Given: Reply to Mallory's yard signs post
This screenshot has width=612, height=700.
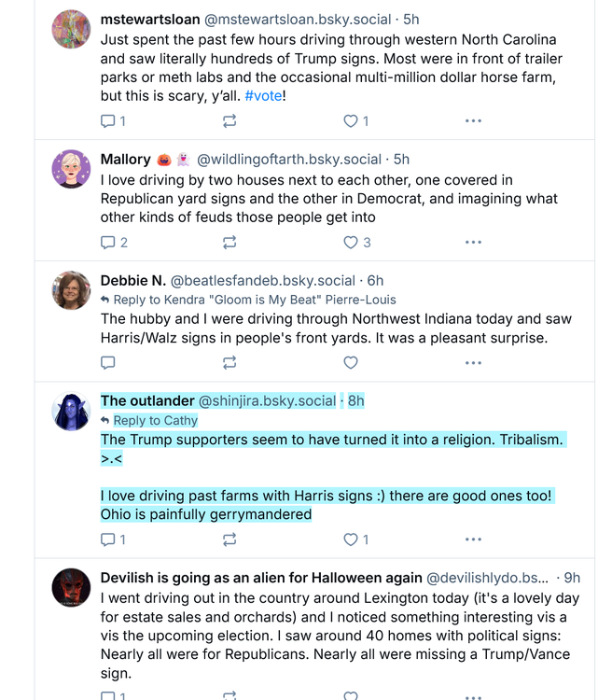Looking at the screenshot, I should pyautogui.click(x=108, y=242).
